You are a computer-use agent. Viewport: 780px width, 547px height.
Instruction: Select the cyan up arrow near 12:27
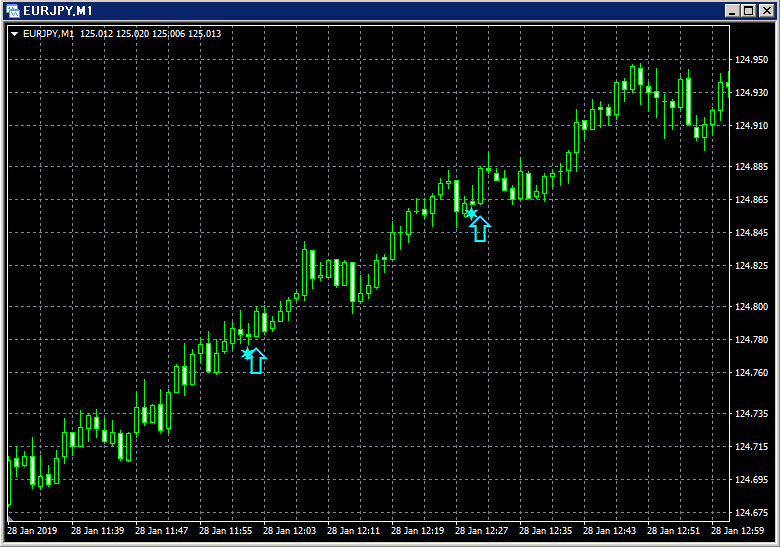click(x=481, y=229)
